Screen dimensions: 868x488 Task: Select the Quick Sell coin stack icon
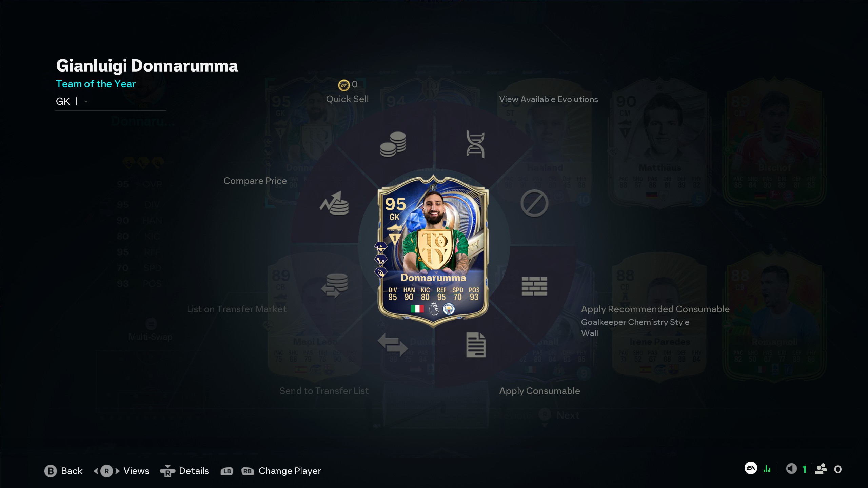point(393,144)
